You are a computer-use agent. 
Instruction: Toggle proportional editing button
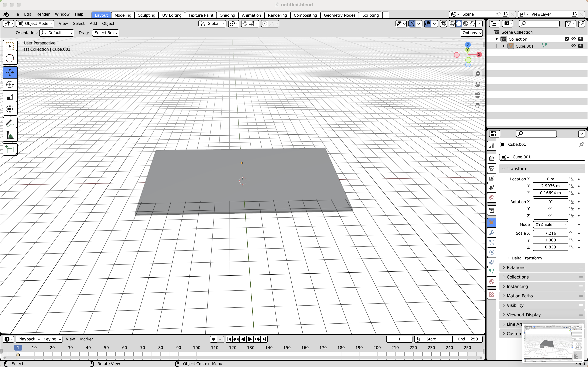point(265,24)
